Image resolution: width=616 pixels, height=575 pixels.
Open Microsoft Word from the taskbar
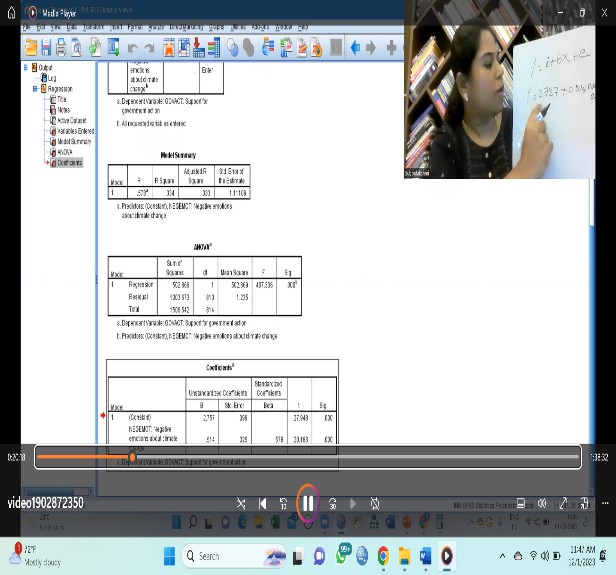(x=425, y=556)
